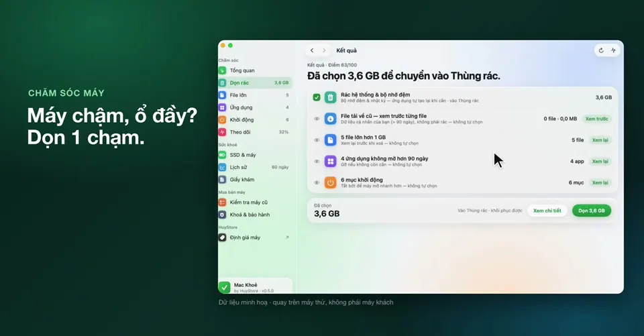This screenshot has width=644, height=336.
Task: Toggle eye icon for 4 ứng dụng không mở row
Action: pyautogui.click(x=317, y=162)
